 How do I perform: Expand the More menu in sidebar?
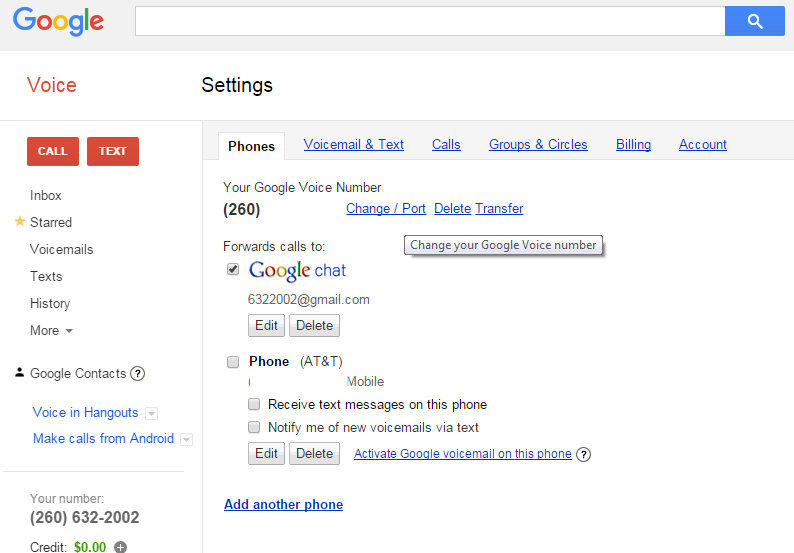(x=51, y=330)
